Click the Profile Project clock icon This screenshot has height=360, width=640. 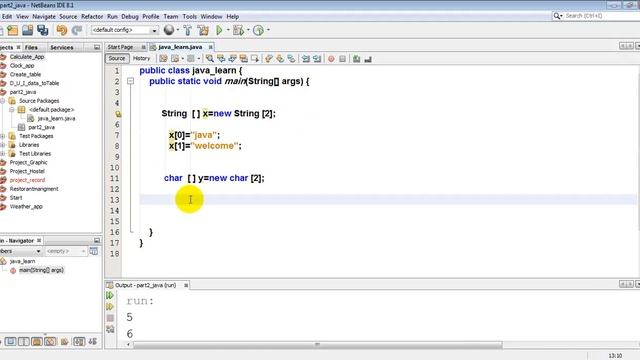point(258,30)
